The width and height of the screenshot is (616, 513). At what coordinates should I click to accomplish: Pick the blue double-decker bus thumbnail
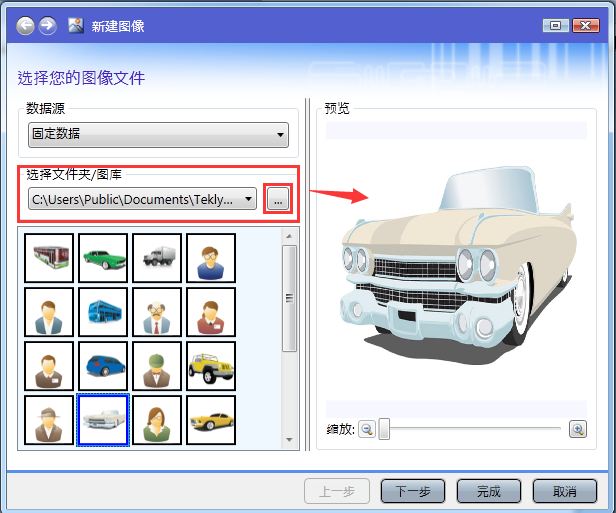(103, 312)
